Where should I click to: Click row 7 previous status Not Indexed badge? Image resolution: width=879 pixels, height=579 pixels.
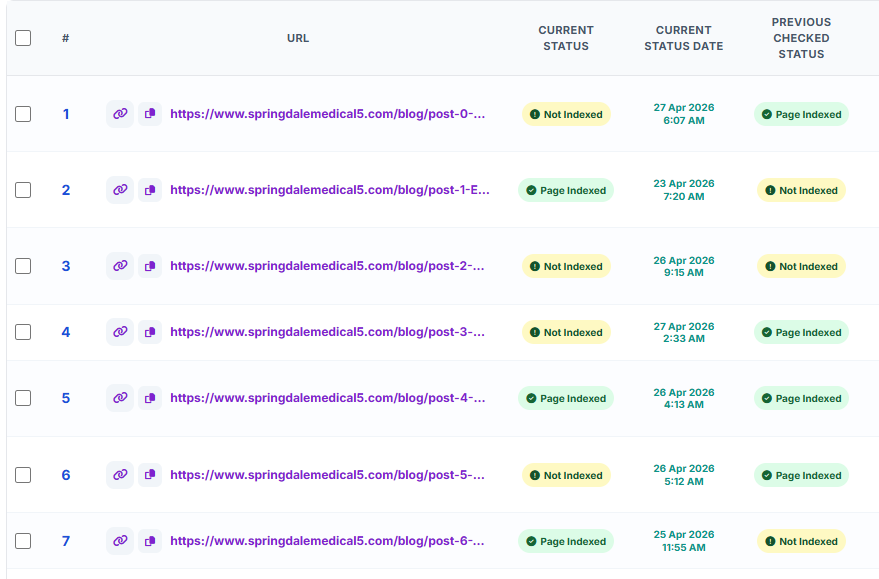[801, 541]
